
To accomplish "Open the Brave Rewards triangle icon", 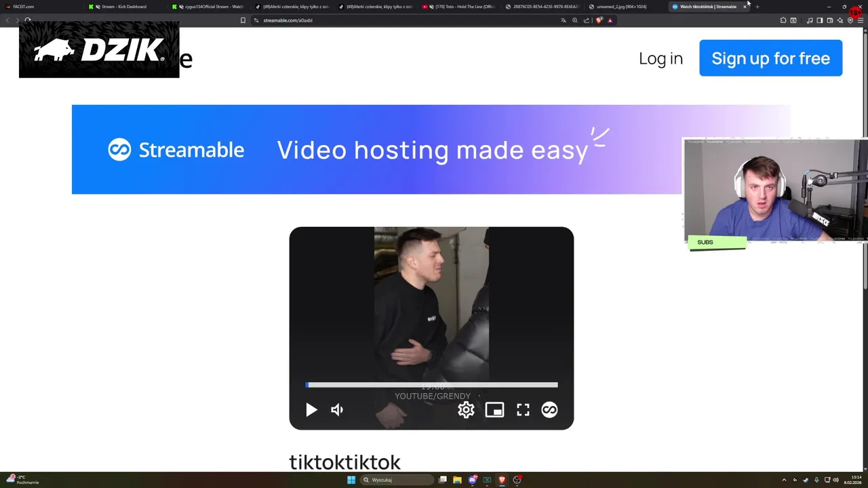I will pyautogui.click(x=610, y=20).
